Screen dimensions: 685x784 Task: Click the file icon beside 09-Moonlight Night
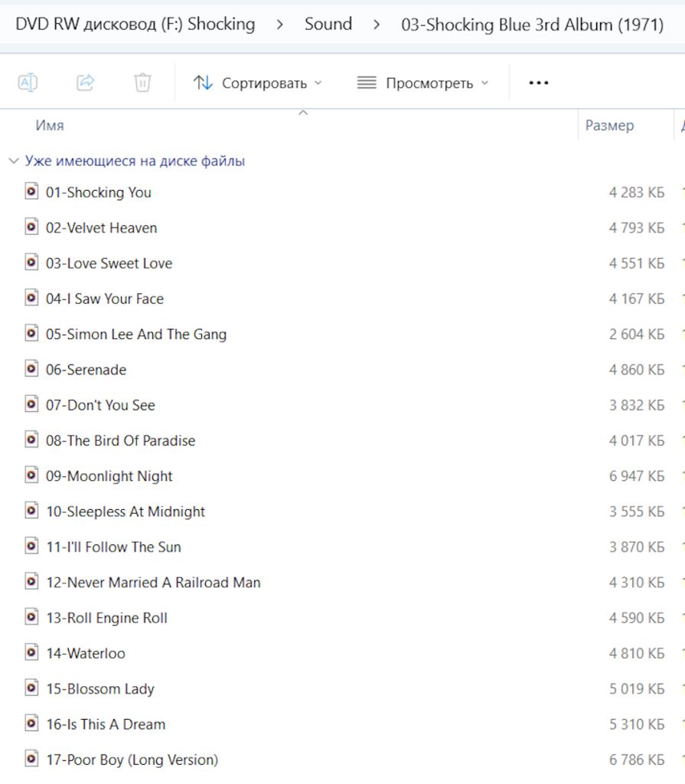pyautogui.click(x=31, y=475)
